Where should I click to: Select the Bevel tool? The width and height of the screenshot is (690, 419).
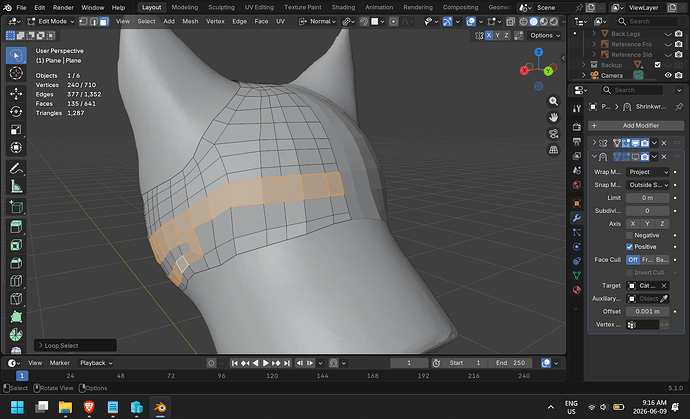coord(16,263)
